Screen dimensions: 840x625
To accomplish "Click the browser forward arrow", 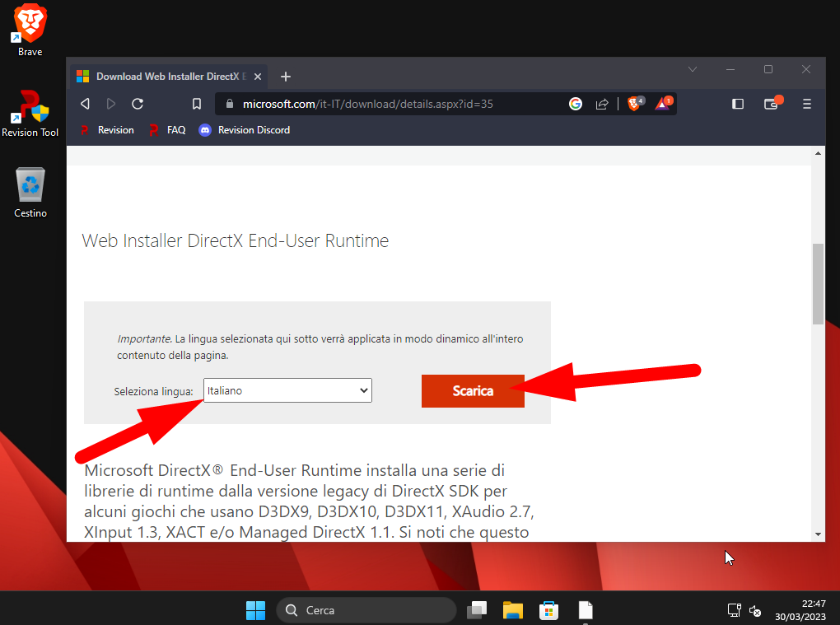I will 111,104.
